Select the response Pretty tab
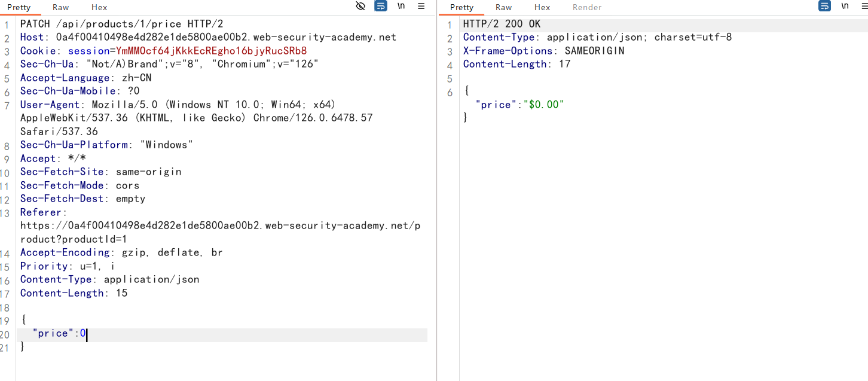The width and height of the screenshot is (868, 381). click(461, 7)
